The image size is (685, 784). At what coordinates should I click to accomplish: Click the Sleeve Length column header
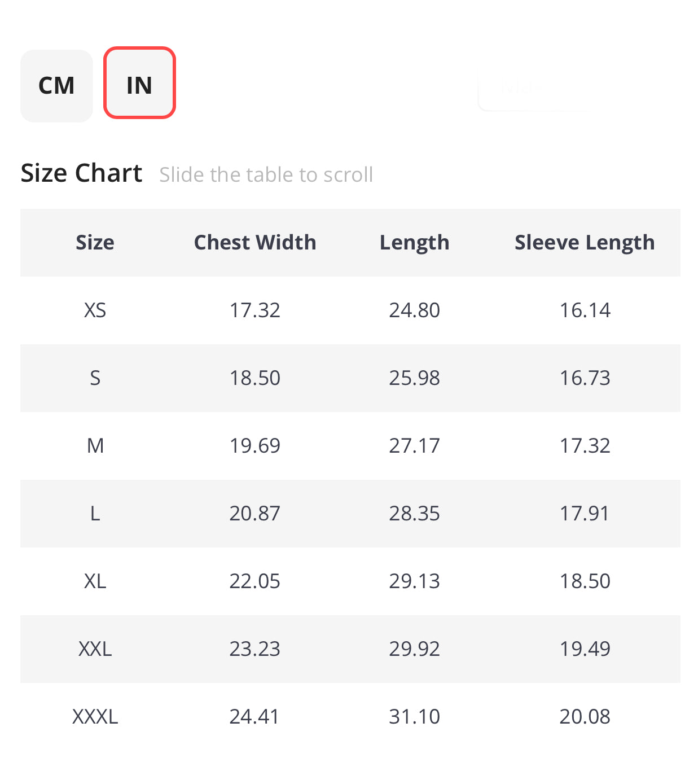pyautogui.click(x=585, y=243)
